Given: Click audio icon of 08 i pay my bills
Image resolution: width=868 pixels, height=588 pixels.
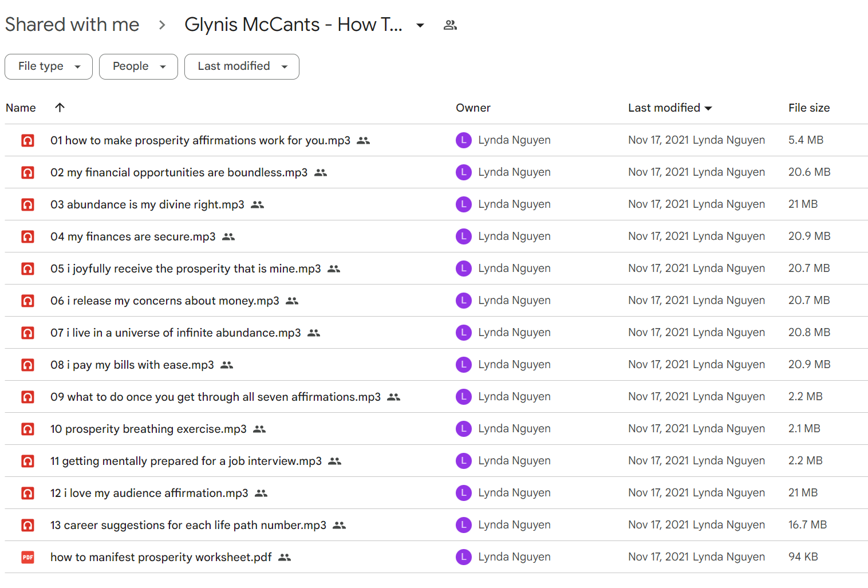Looking at the screenshot, I should [x=27, y=365].
